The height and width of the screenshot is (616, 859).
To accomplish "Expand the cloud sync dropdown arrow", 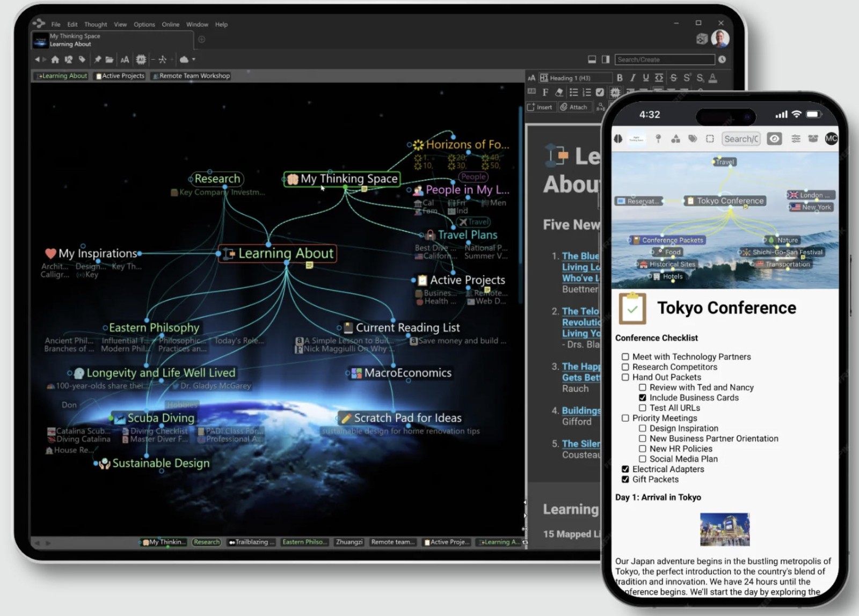I will point(194,60).
